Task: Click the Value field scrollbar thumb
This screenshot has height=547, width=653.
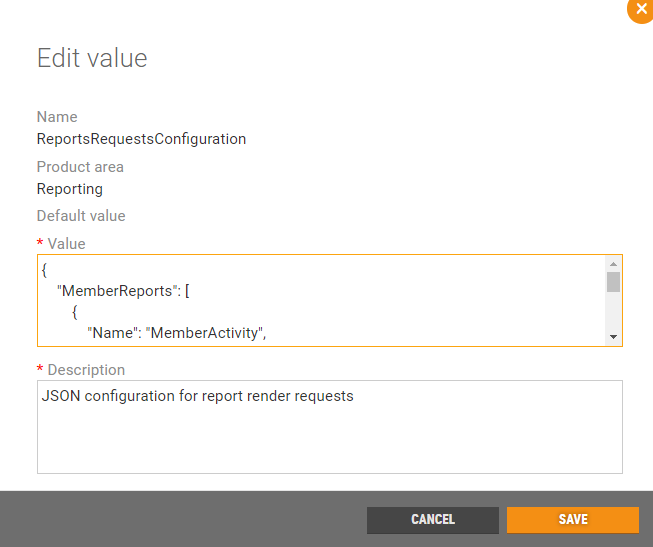Action: coord(613,281)
